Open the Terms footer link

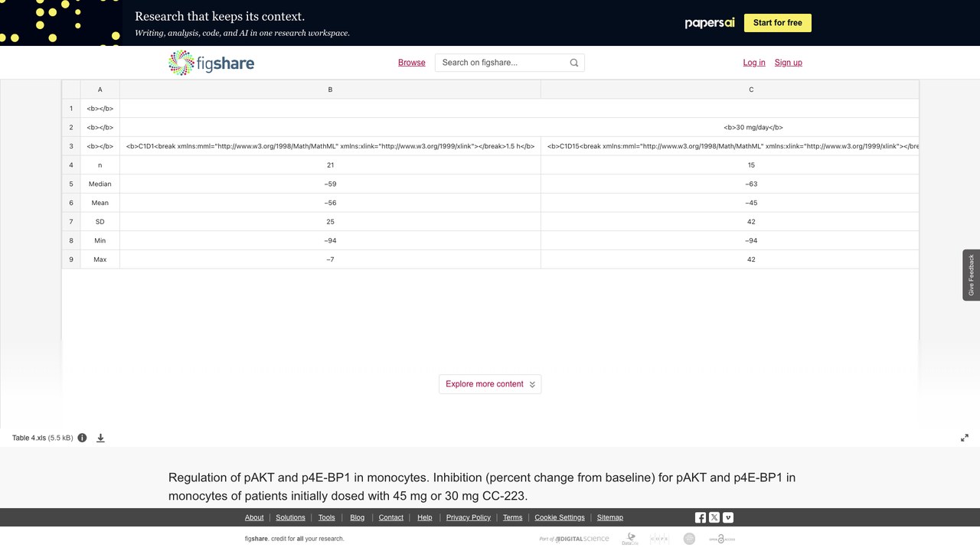tap(513, 517)
